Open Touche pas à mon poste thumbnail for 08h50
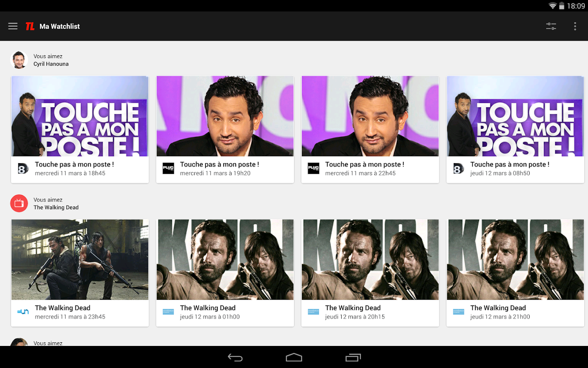 point(515,116)
